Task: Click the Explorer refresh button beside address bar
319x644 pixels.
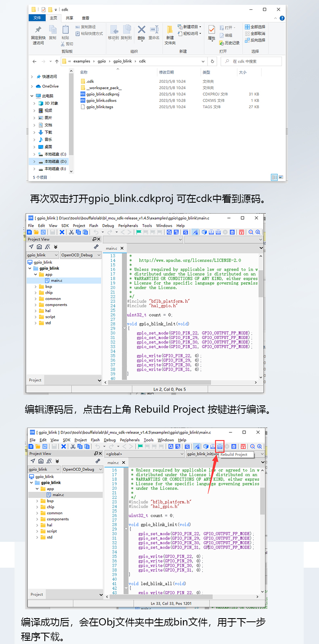Action: (212, 61)
